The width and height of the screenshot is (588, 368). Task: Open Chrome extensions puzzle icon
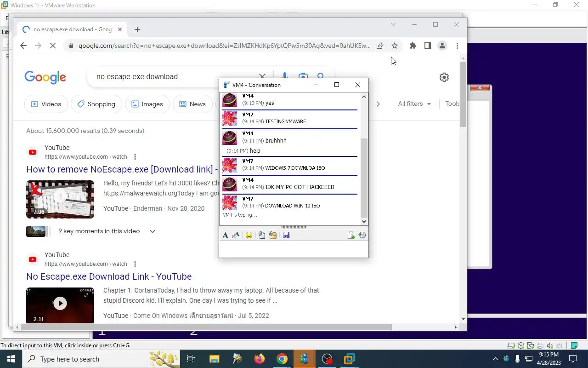pyautogui.click(x=413, y=46)
